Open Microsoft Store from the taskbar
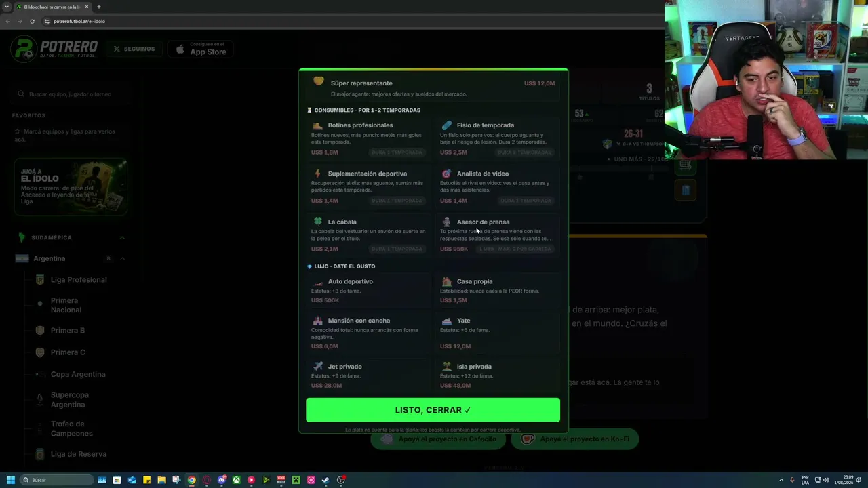The image size is (868, 488). pos(117,480)
